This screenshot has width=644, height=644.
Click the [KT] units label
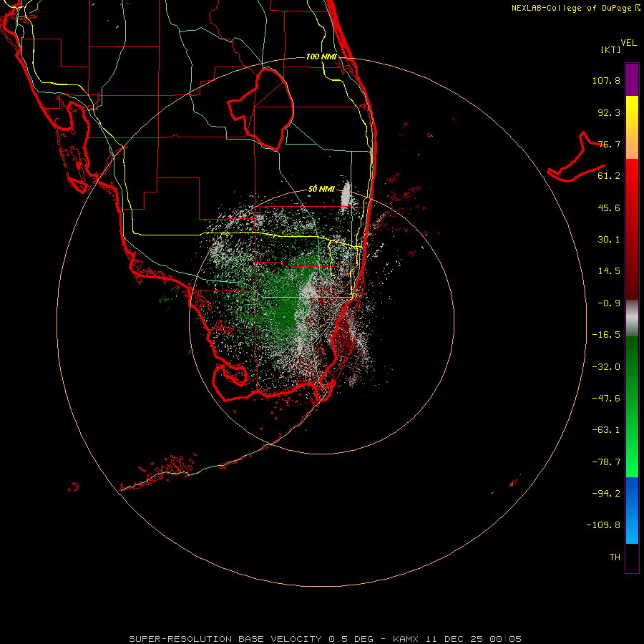click(x=610, y=49)
